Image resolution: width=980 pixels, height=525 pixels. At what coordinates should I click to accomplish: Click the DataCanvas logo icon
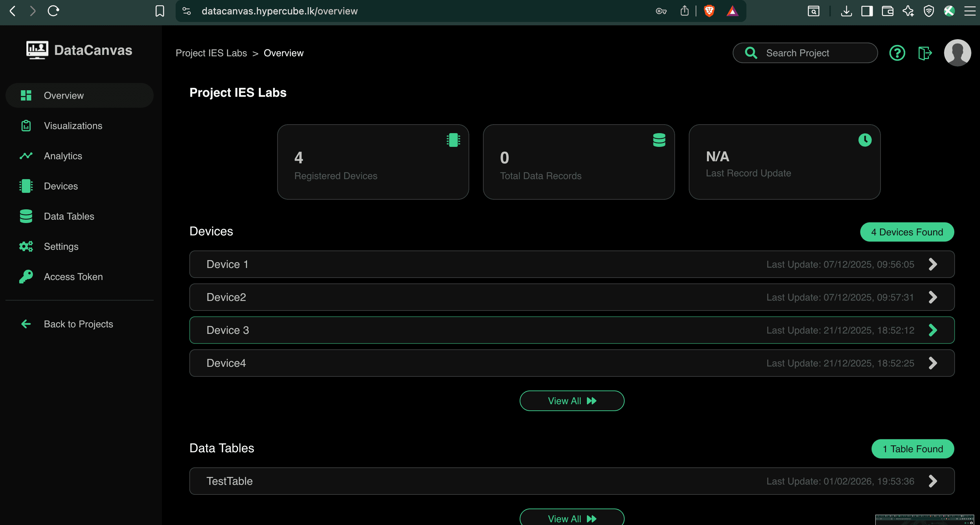pos(36,49)
